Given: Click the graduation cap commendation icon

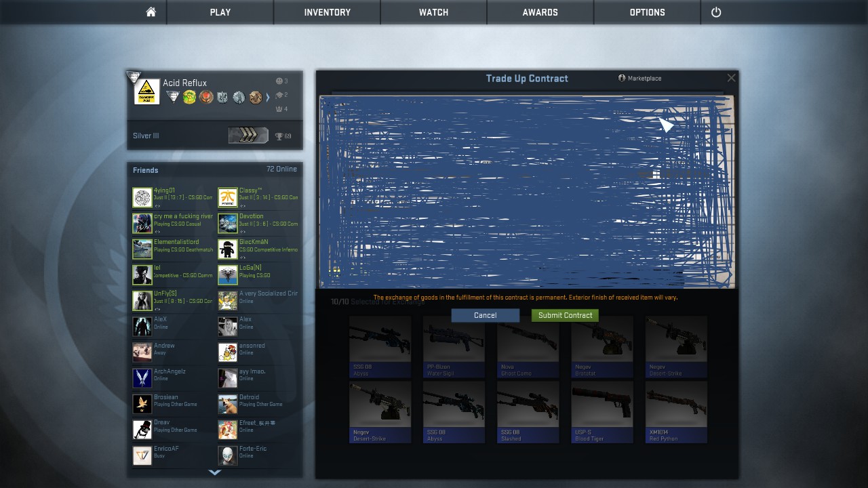Looking at the screenshot, I should click(279, 95).
